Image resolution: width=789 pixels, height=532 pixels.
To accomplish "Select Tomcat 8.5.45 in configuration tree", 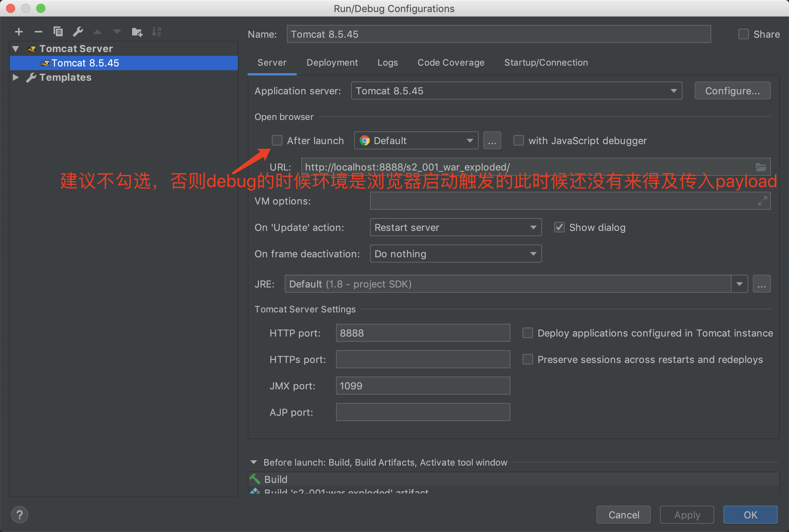I will 124,63.
